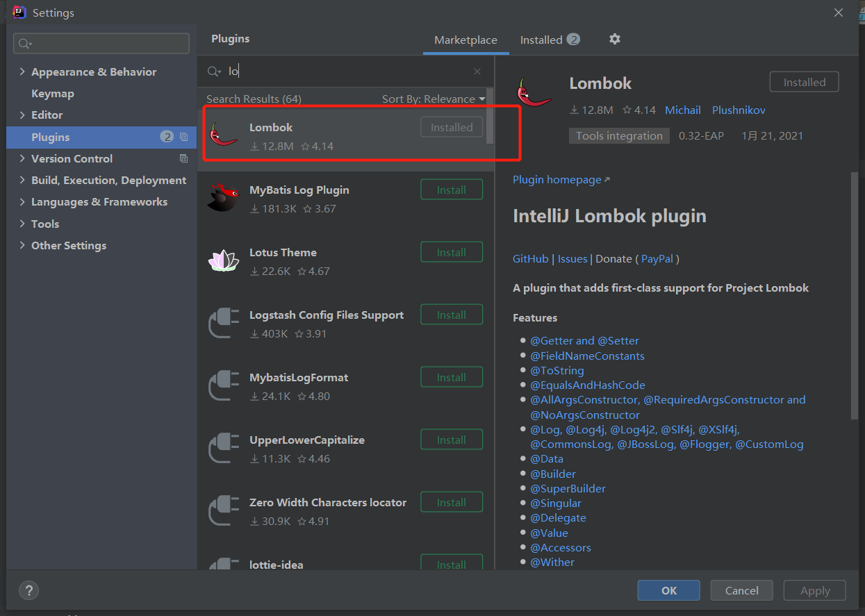Expand Appearance & Behavior section
This screenshot has width=865, height=616.
(22, 72)
